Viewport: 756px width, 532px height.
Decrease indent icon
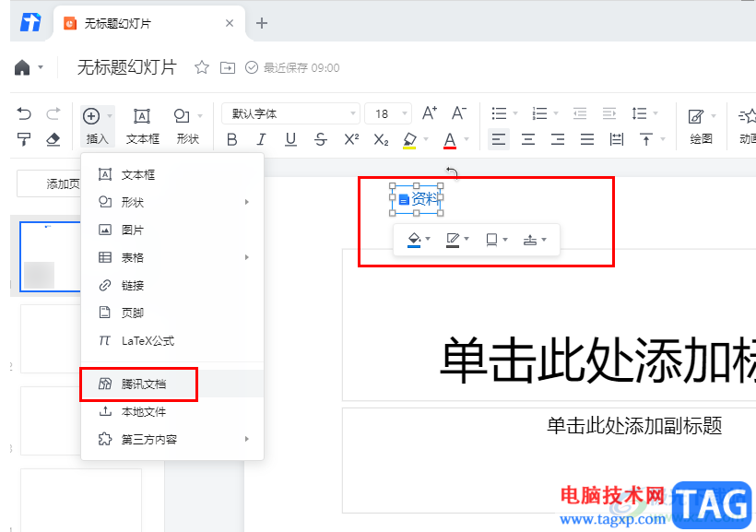tap(580, 113)
